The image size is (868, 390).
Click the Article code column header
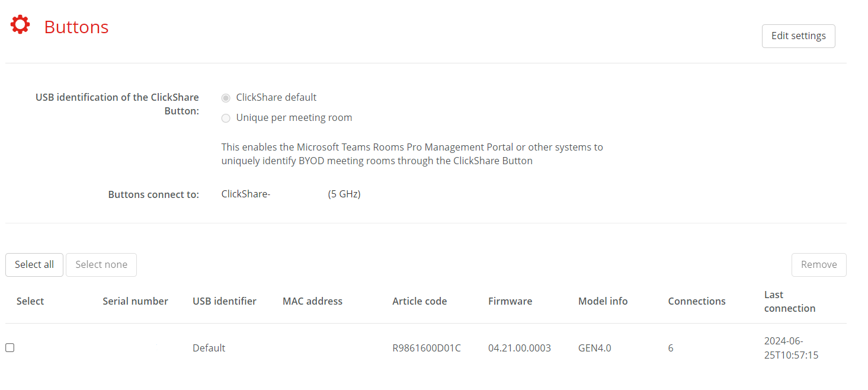(x=419, y=301)
